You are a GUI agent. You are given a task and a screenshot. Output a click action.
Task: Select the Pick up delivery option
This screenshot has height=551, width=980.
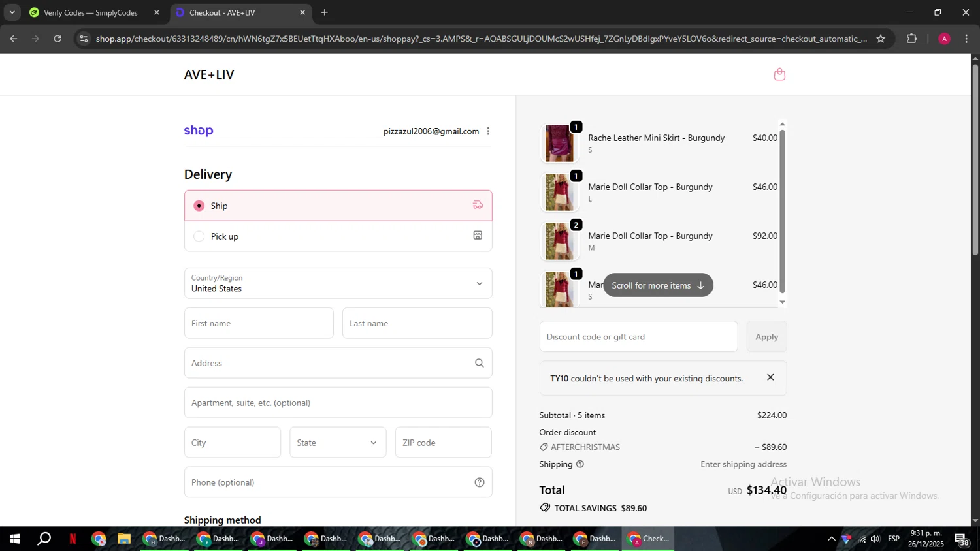click(x=338, y=236)
